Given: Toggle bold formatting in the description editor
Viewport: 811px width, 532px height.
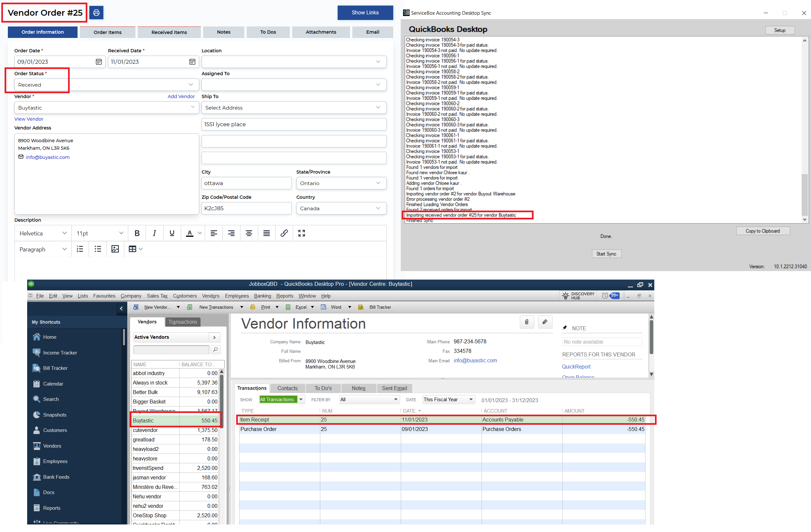Looking at the screenshot, I should 137,233.
